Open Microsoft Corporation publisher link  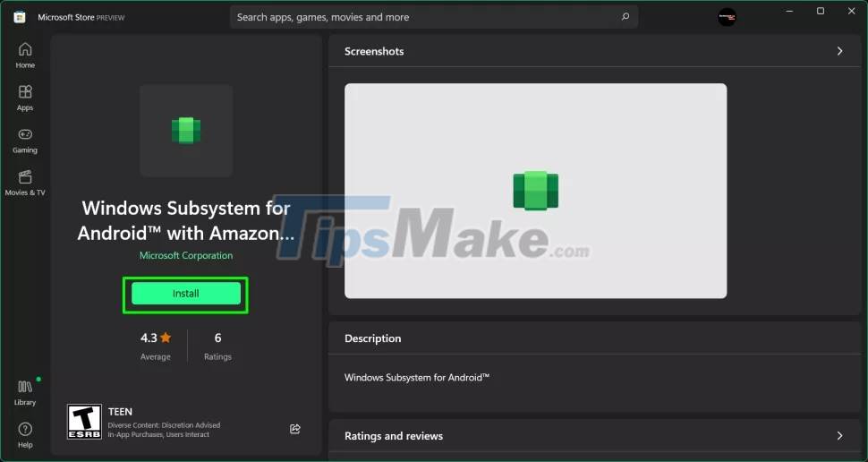(x=186, y=255)
